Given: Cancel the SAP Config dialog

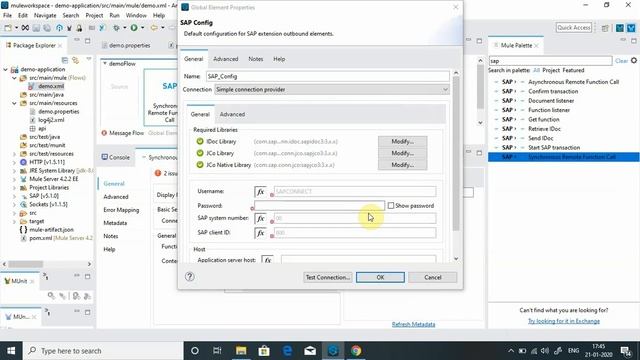Looking at the screenshot, I should 433,277.
